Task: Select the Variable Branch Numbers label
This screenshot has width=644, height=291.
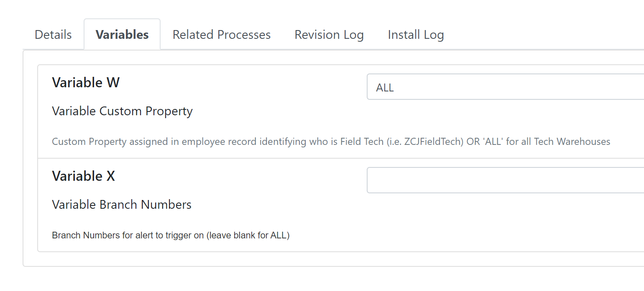Action: tap(122, 205)
